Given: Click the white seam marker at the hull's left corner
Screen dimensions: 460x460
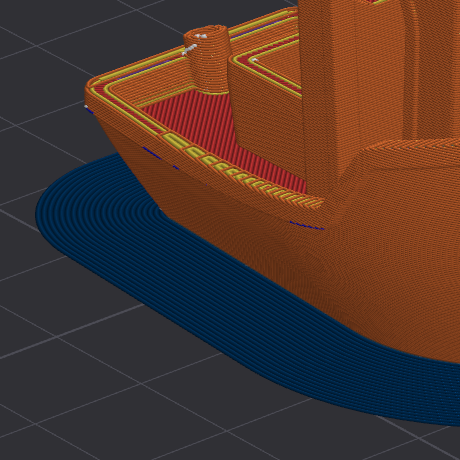Looking at the screenshot, I should pos(86,107).
